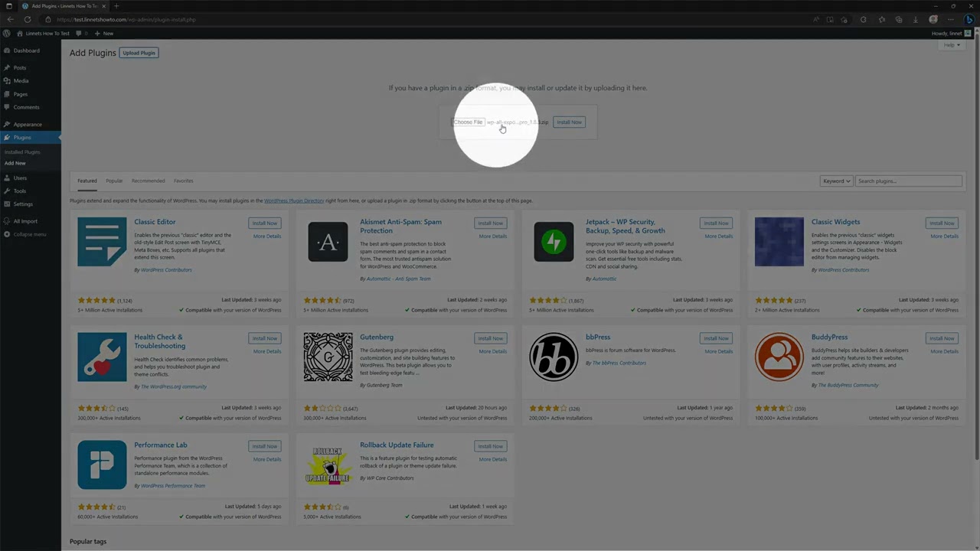The image size is (980, 551).
Task: Open the Posts menu icon
Action: [x=7, y=67]
